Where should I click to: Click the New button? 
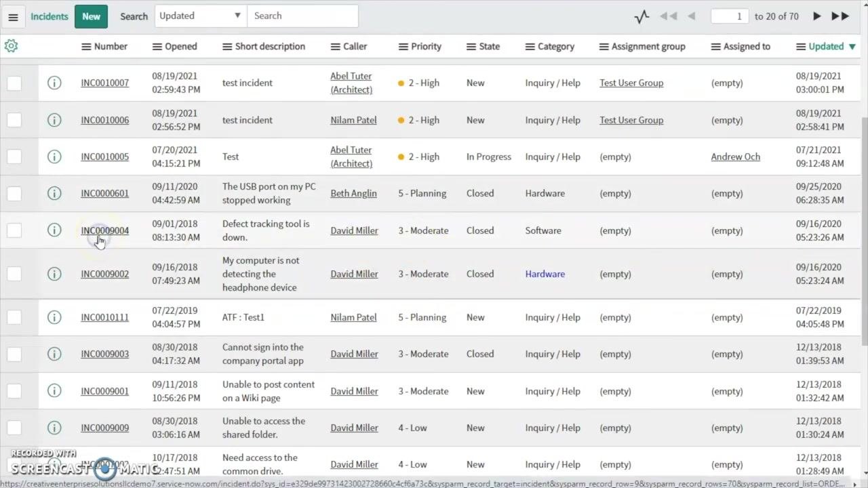tap(91, 16)
